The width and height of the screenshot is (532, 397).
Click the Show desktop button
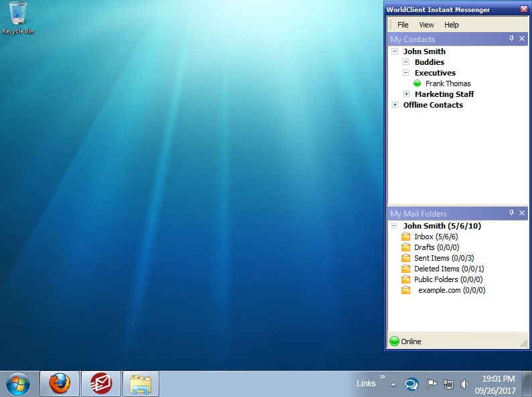click(527, 384)
